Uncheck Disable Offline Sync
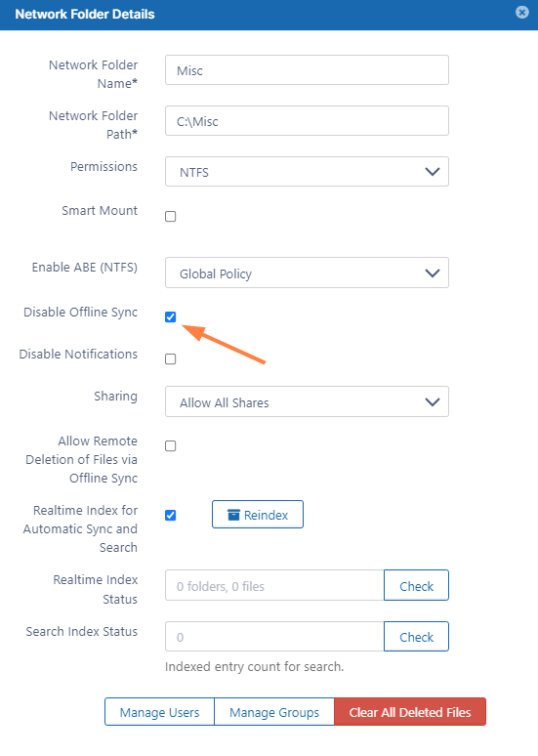 (x=170, y=316)
